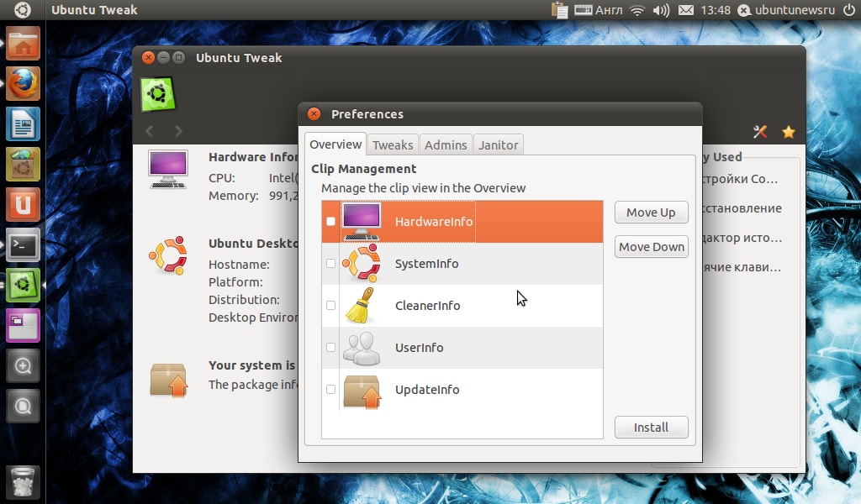This screenshot has height=504, width=861.
Task: Open Terminal from the launcher
Action: (23, 244)
